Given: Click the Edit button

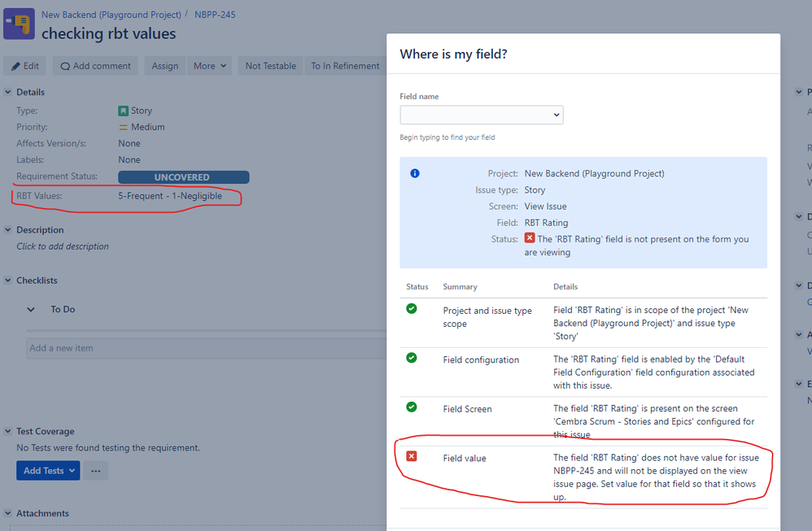Looking at the screenshot, I should [25, 66].
